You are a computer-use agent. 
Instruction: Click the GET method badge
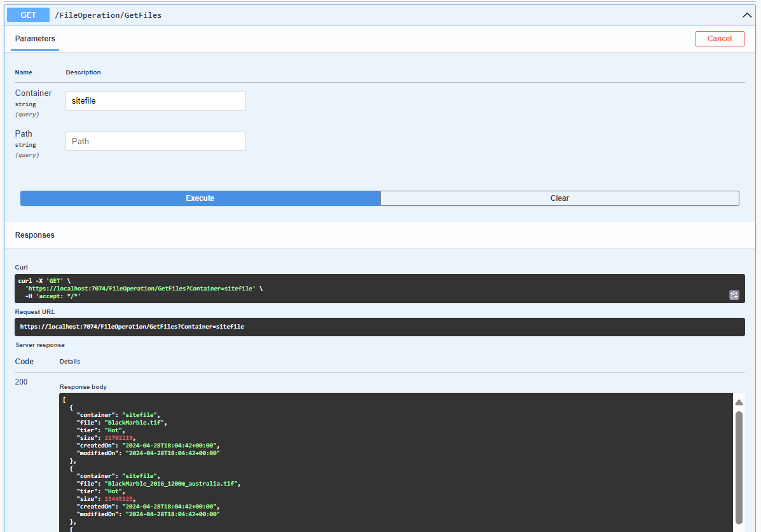(27, 15)
